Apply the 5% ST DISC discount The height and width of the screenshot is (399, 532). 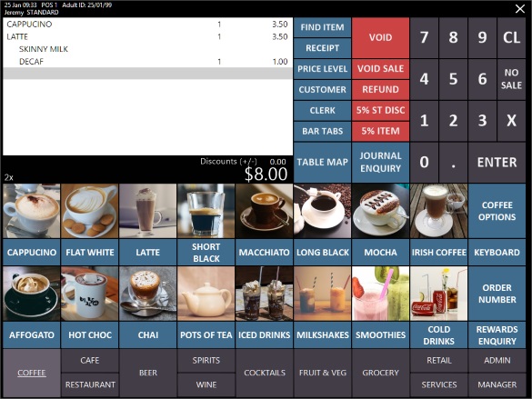point(380,110)
